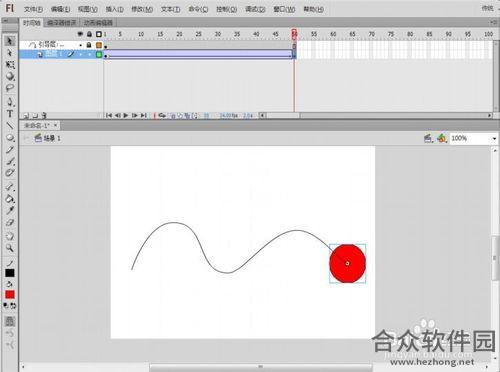Select the Paint Bucket tool
Viewport: 500px width, 372px height.
coord(10,199)
